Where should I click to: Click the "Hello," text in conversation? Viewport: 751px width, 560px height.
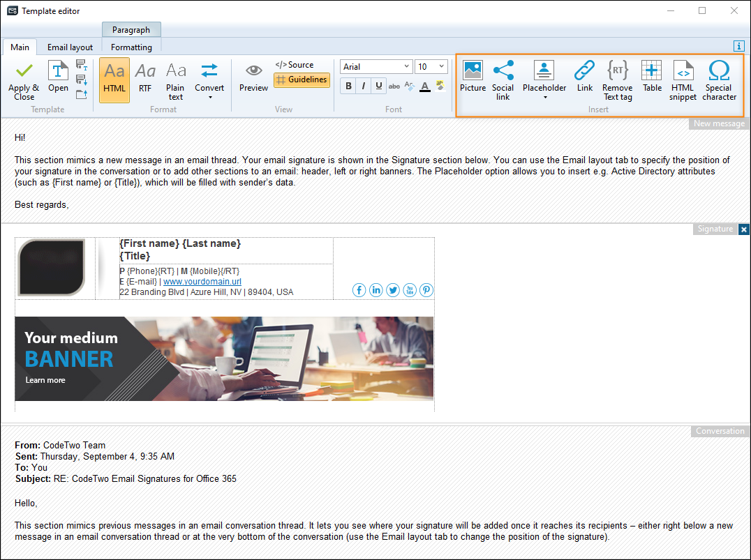pos(26,503)
